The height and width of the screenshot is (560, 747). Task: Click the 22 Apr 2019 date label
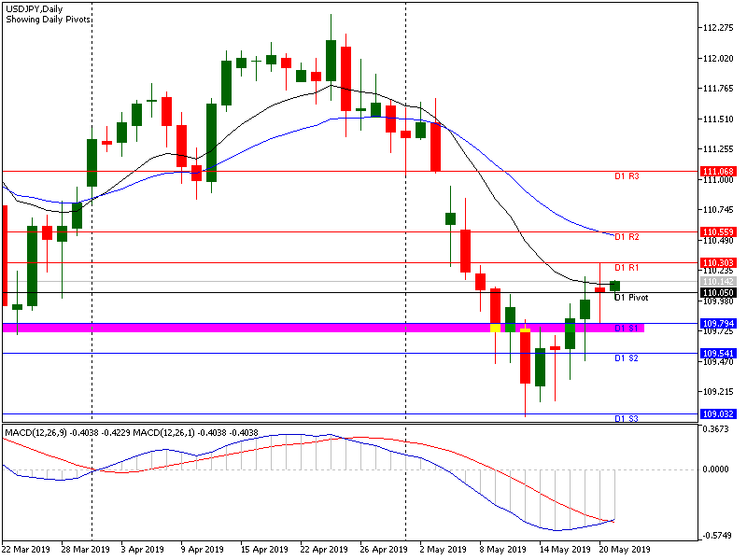point(324,550)
